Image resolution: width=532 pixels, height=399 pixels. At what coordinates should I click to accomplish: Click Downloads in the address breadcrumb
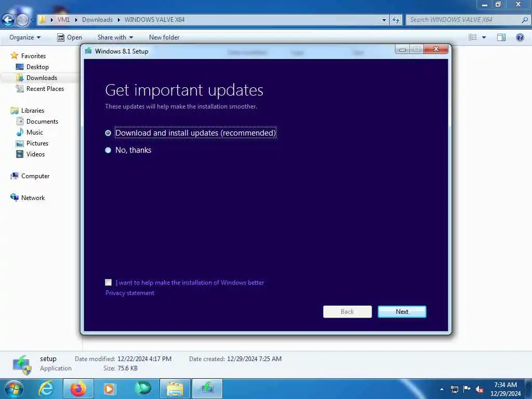[97, 20]
